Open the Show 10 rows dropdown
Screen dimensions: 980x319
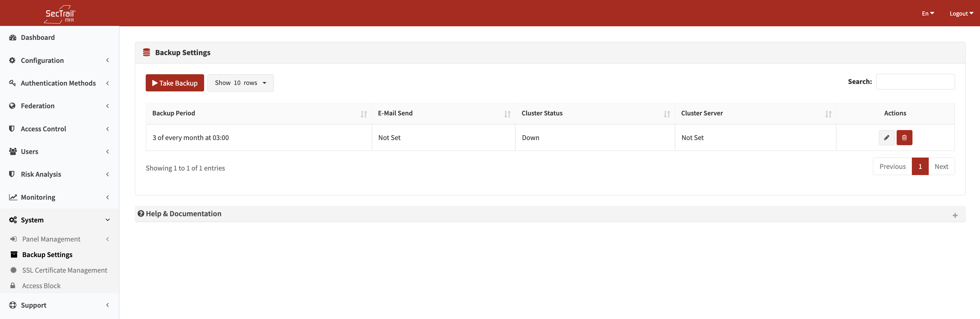tap(240, 83)
